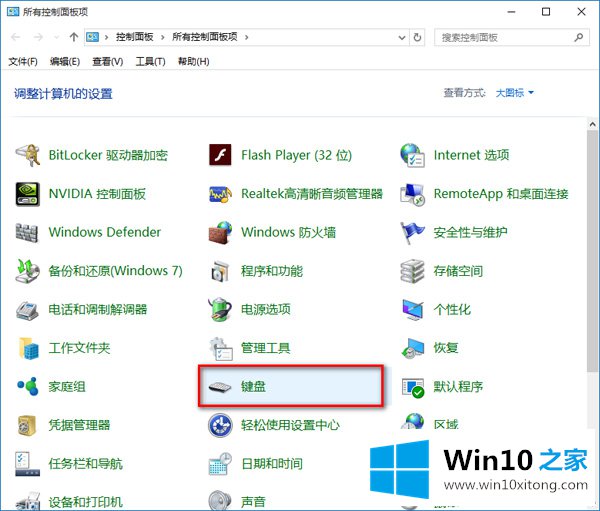The width and height of the screenshot is (600, 511).
Task: Open the 家庭组 text link
Action: pyautogui.click(x=67, y=387)
